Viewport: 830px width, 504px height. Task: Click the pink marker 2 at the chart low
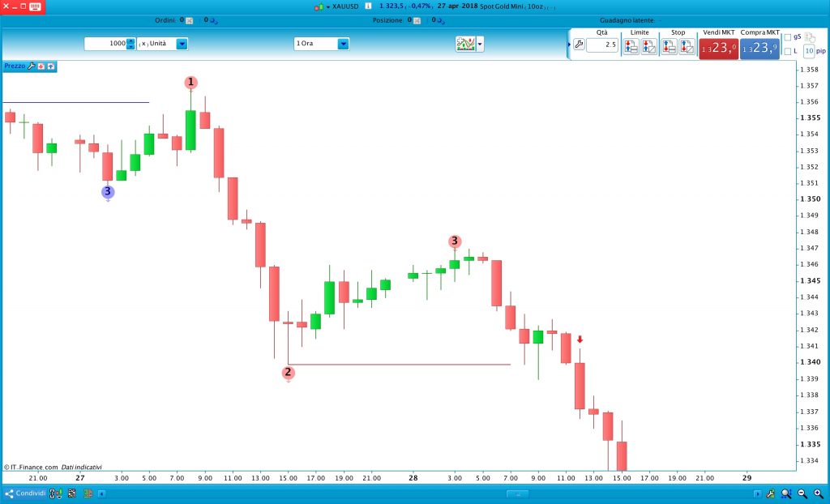coord(288,373)
